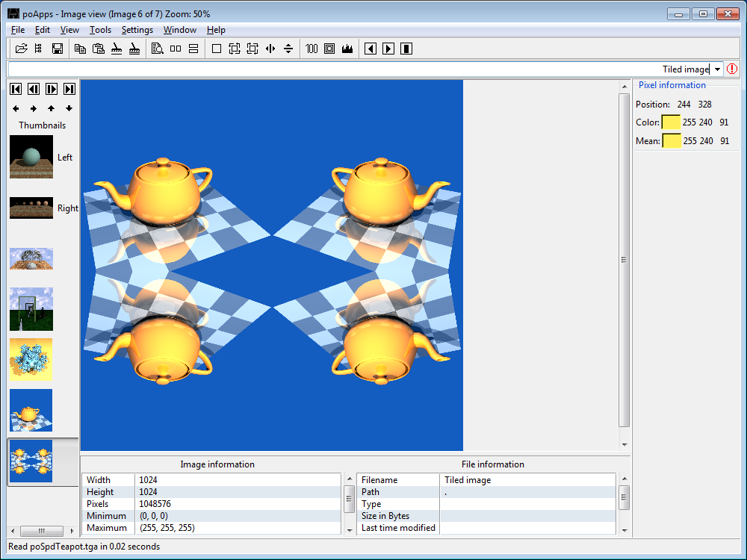Click the boxed left triangle toolbar icon
The image size is (747, 560).
371,49
